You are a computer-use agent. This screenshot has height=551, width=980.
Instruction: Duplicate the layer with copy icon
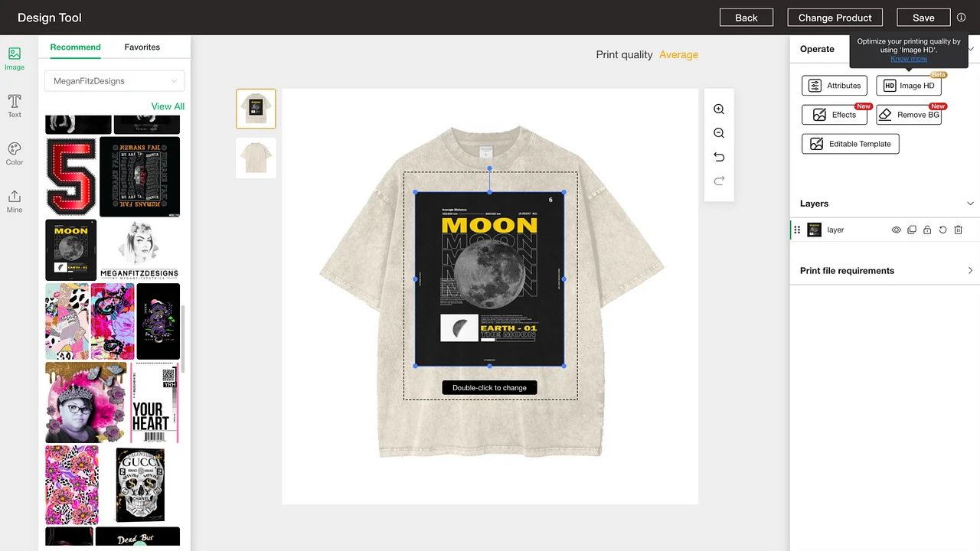click(912, 230)
